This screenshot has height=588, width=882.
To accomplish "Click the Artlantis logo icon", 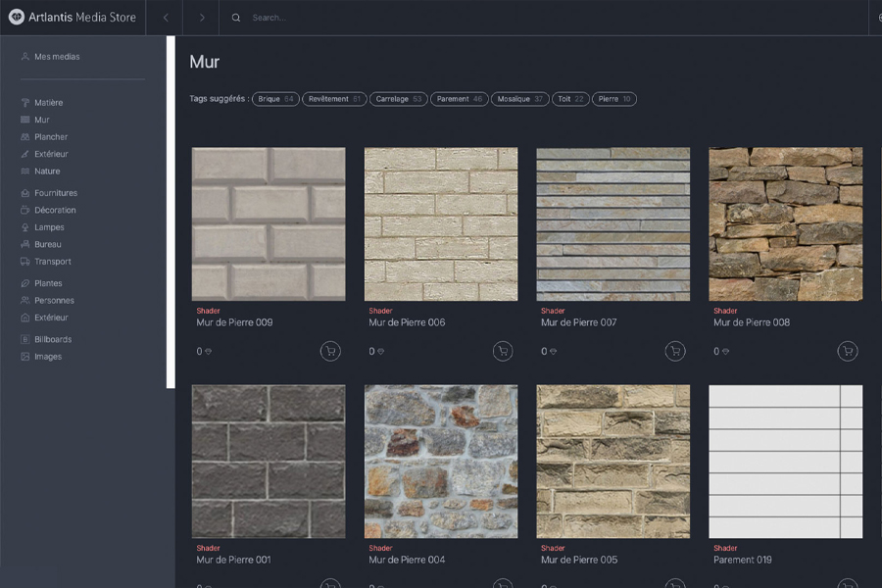I will pyautogui.click(x=17, y=17).
